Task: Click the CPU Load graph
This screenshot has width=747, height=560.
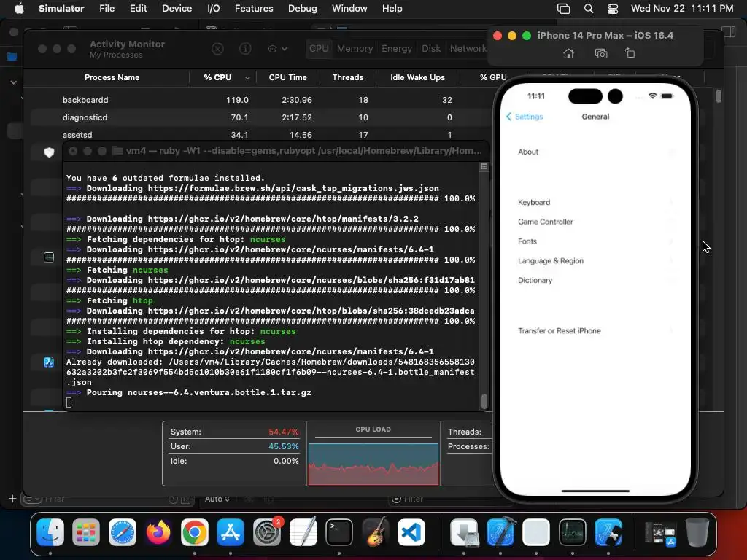Action: coord(373,464)
